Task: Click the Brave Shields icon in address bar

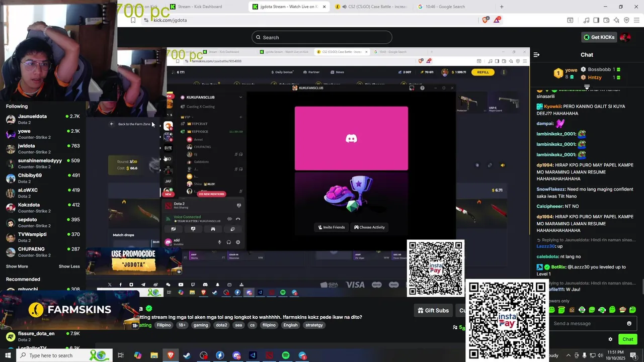Action: [485, 20]
